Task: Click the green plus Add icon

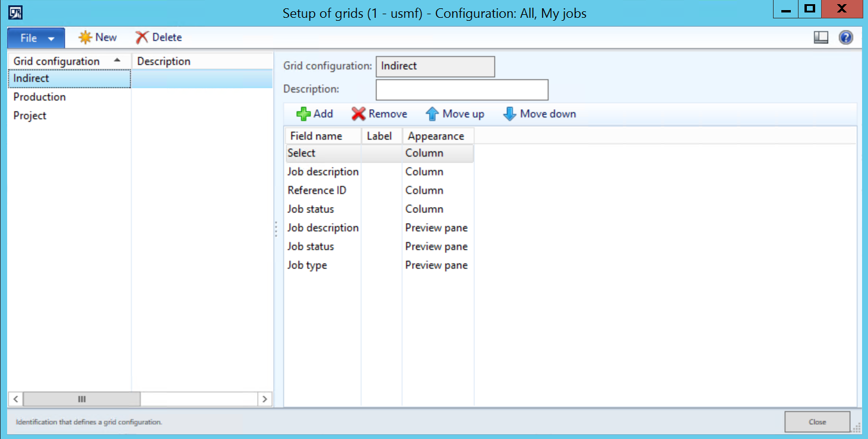Action: 303,114
